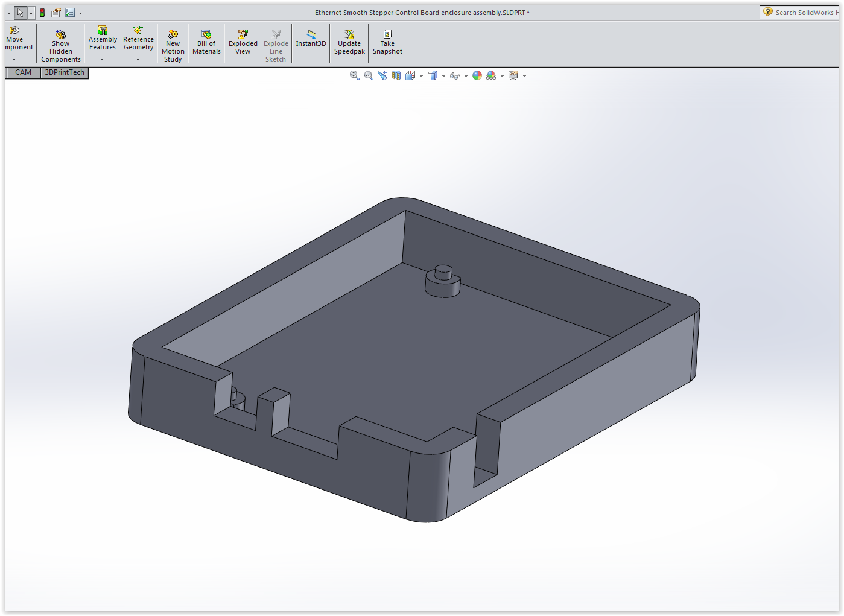Click the Apply Scene icon
The image size is (844, 616).
click(491, 75)
